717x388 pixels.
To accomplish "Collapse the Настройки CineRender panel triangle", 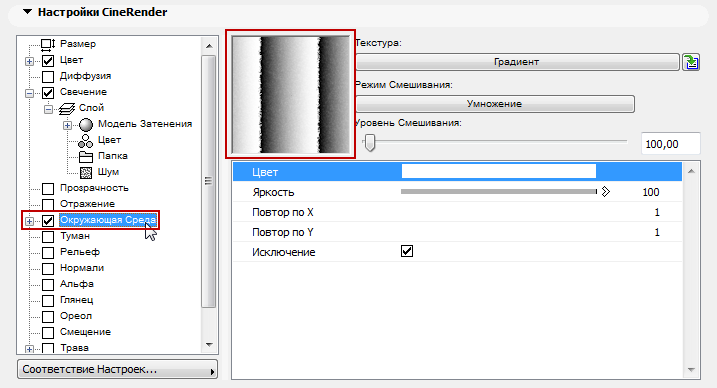I will [27, 12].
